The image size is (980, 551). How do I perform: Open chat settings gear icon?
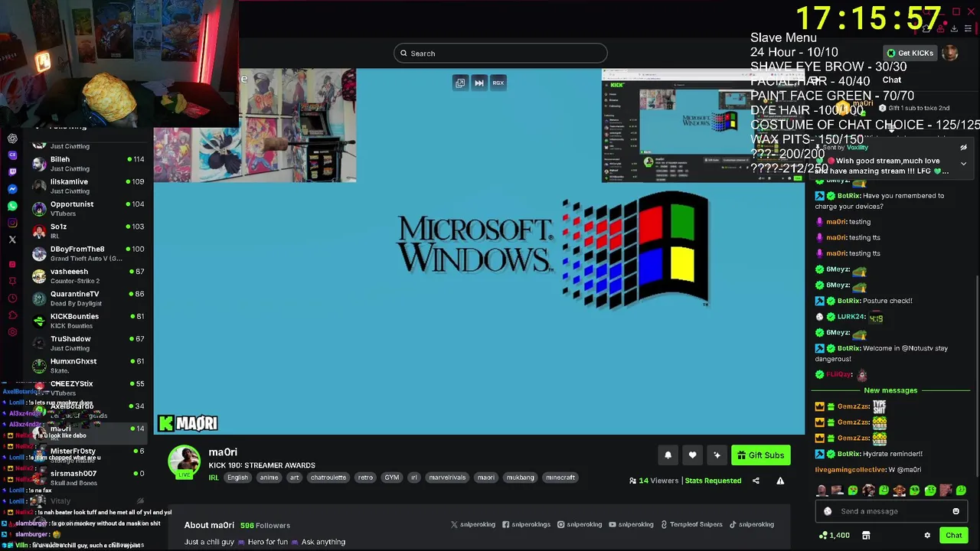click(x=927, y=536)
